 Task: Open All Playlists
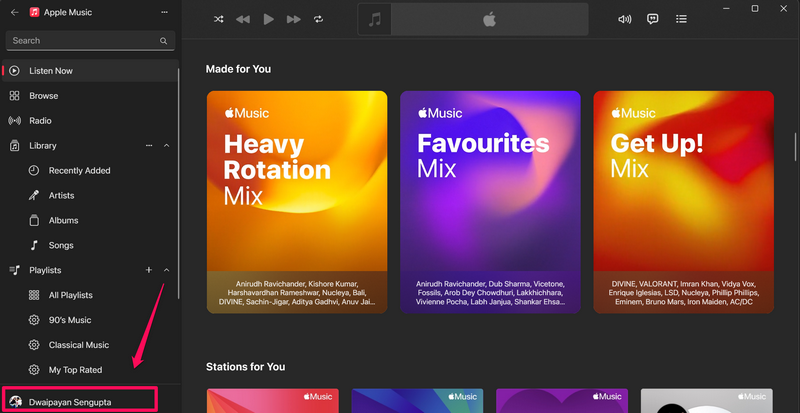(90, 296)
